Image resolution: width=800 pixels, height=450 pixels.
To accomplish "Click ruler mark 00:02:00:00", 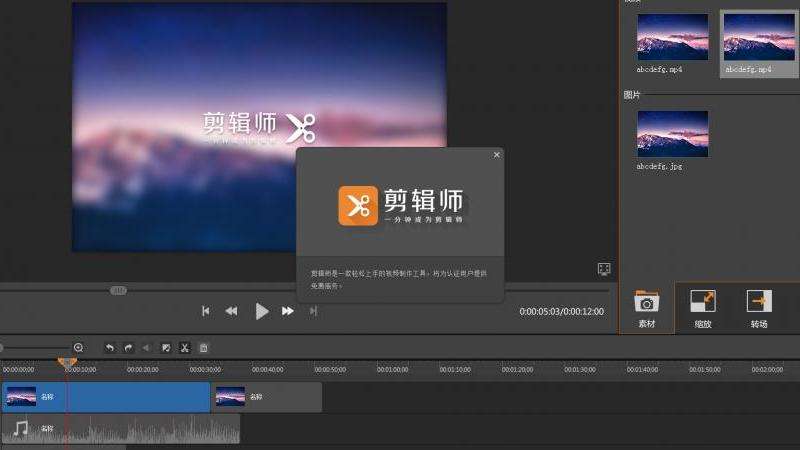I will [x=767, y=369].
